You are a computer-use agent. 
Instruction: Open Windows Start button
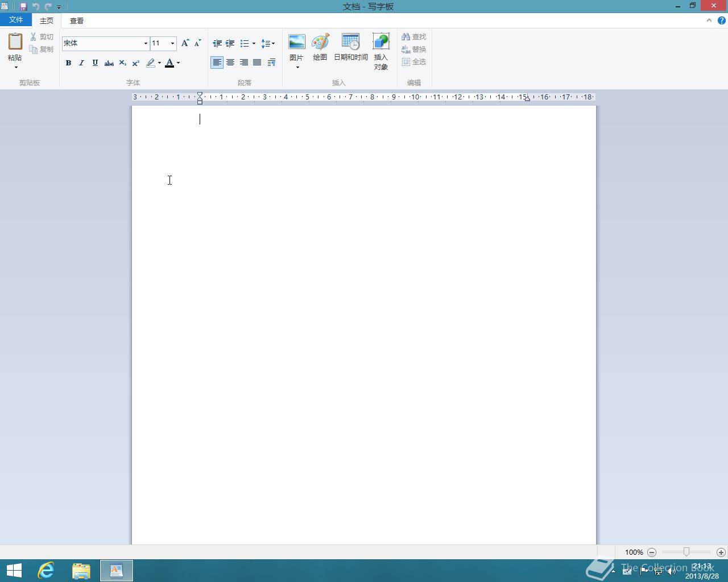click(14, 571)
